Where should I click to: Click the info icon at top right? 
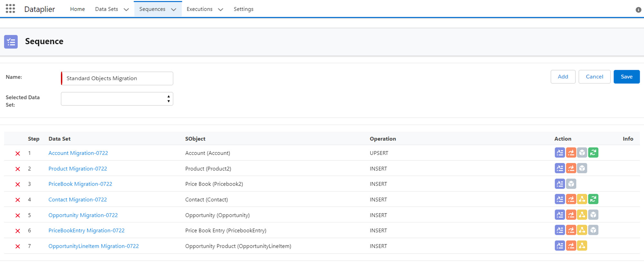[638, 10]
